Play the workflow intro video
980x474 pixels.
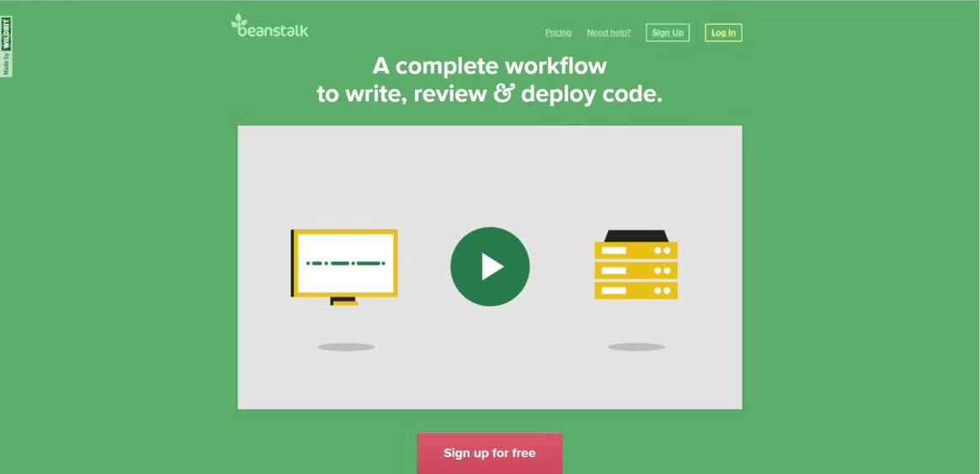pos(490,266)
